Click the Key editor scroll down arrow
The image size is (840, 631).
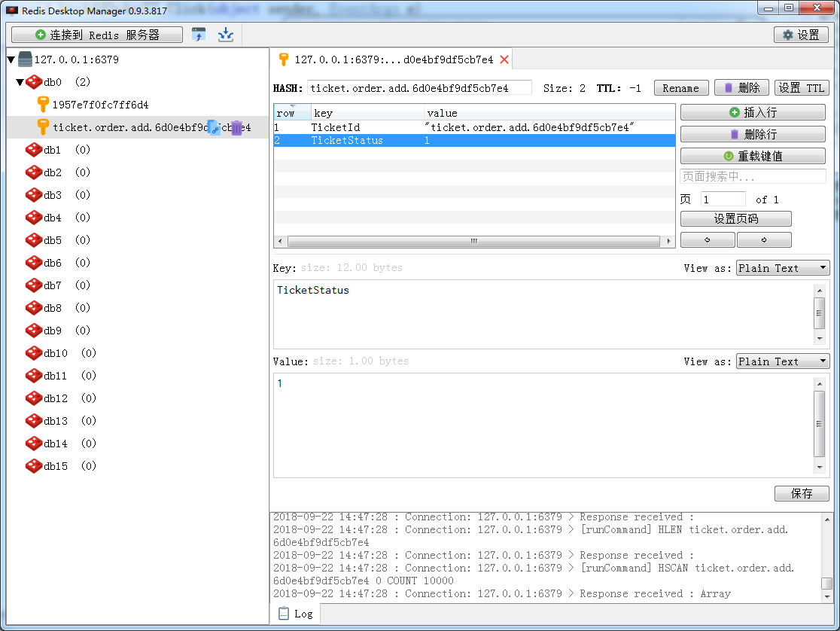pos(819,339)
